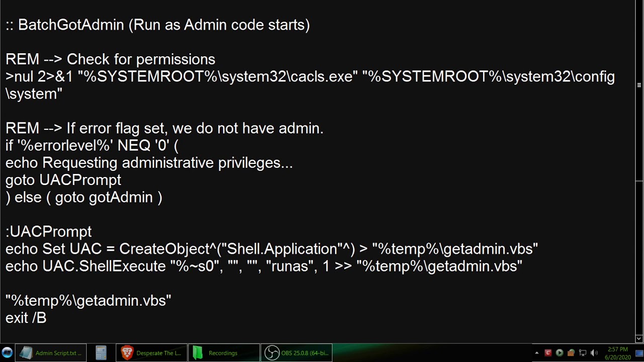
Task: Click the scroll down arrow of the text area
Action: pyautogui.click(x=639, y=338)
